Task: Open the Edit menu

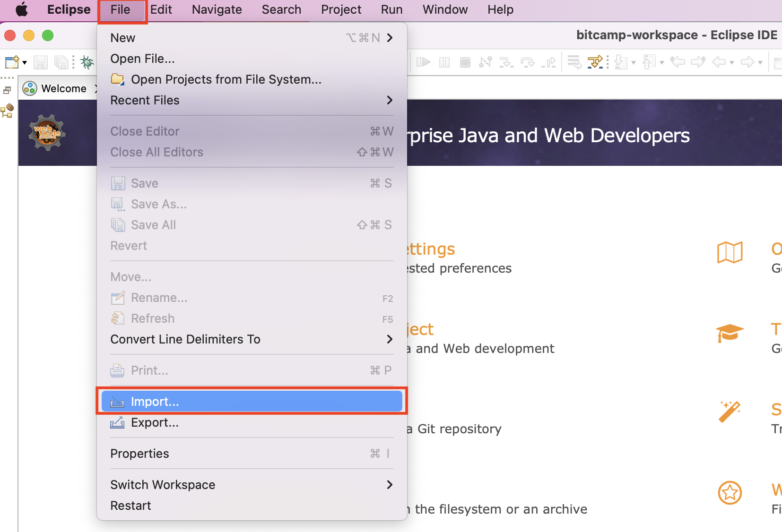Action: pyautogui.click(x=161, y=9)
